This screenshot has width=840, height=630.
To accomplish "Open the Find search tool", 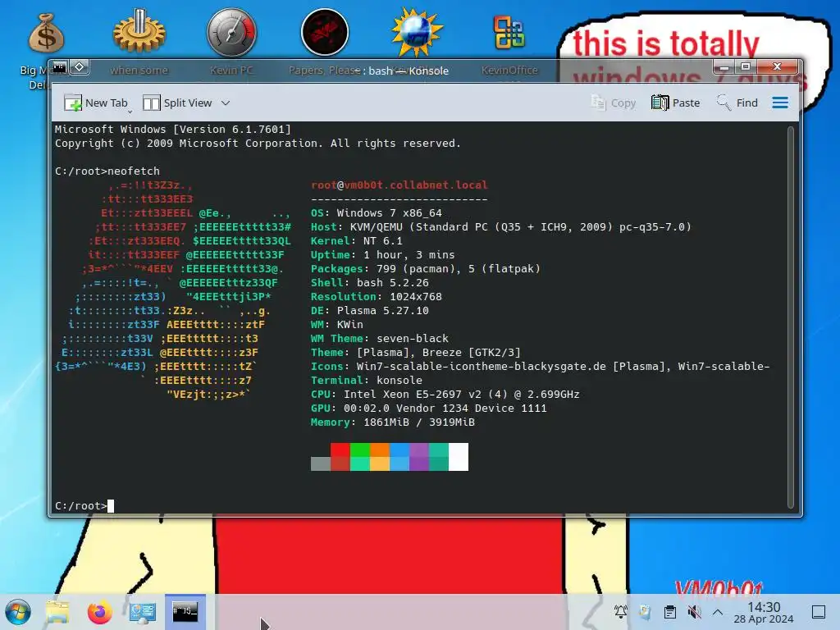I will pyautogui.click(x=737, y=103).
